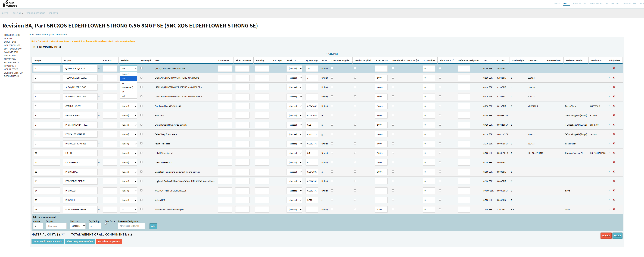644x257 pixels.
Task: Delete the BOMCAN HIGH TRANS component
Action: [614, 209]
